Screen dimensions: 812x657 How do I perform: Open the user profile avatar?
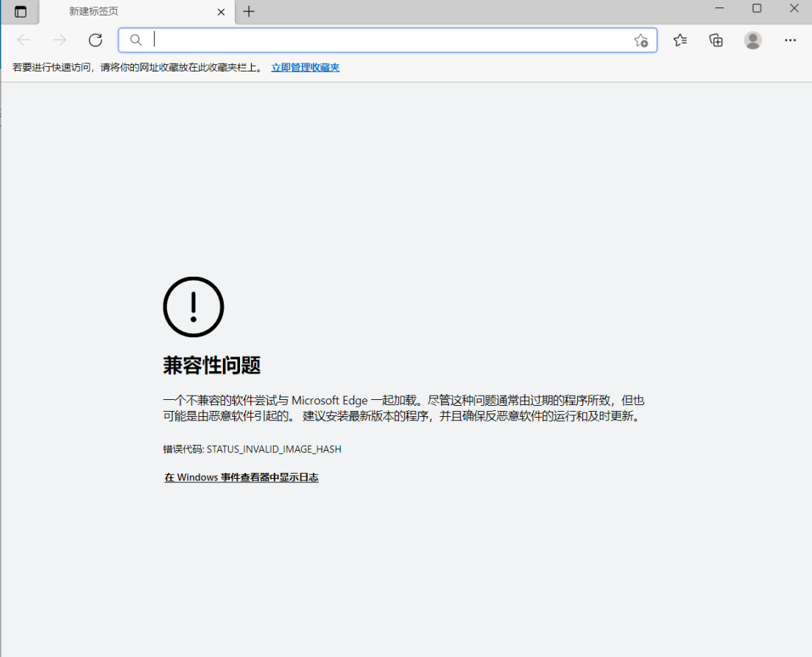(x=753, y=40)
